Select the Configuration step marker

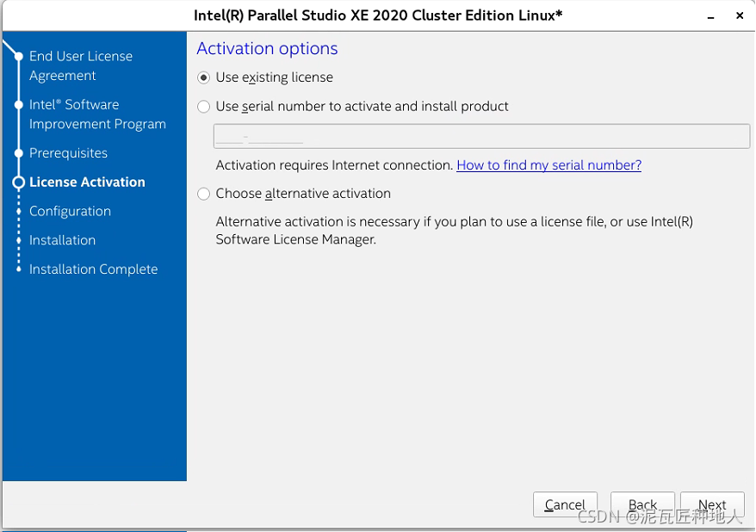tap(19, 211)
